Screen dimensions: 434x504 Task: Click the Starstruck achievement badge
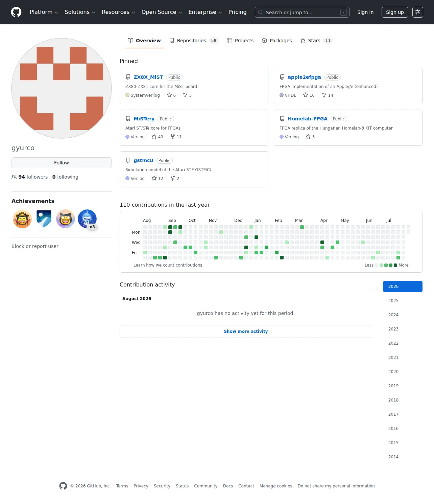pos(66,219)
